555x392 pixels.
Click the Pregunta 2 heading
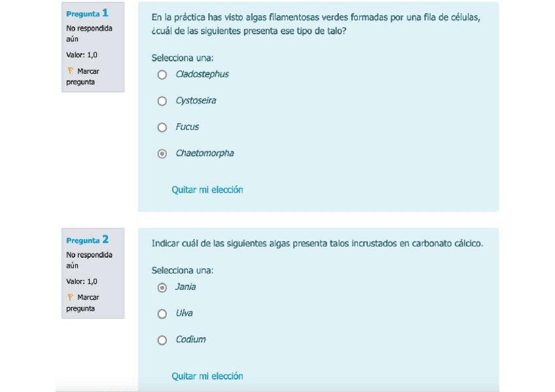[87, 240]
